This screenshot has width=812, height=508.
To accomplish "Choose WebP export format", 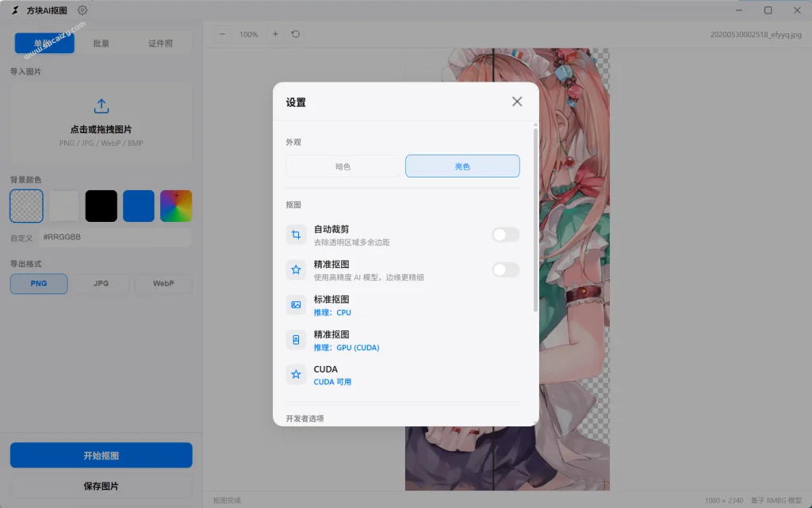I will click(163, 284).
